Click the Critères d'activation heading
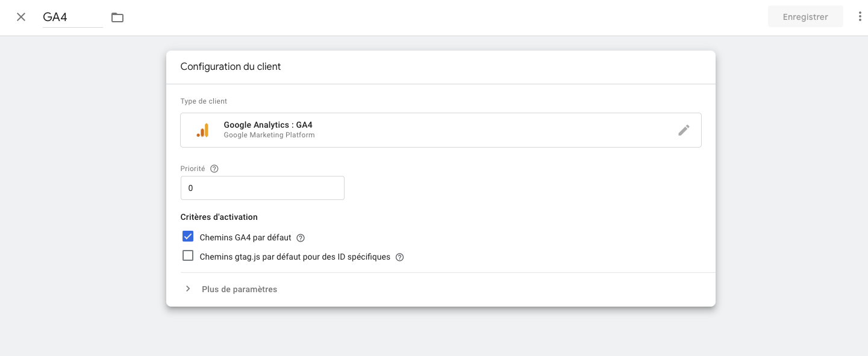 (219, 217)
